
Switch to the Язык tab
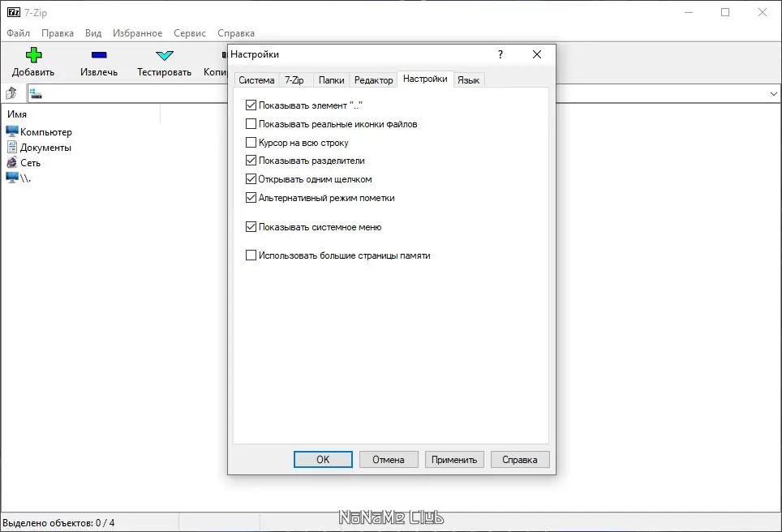[x=468, y=80]
